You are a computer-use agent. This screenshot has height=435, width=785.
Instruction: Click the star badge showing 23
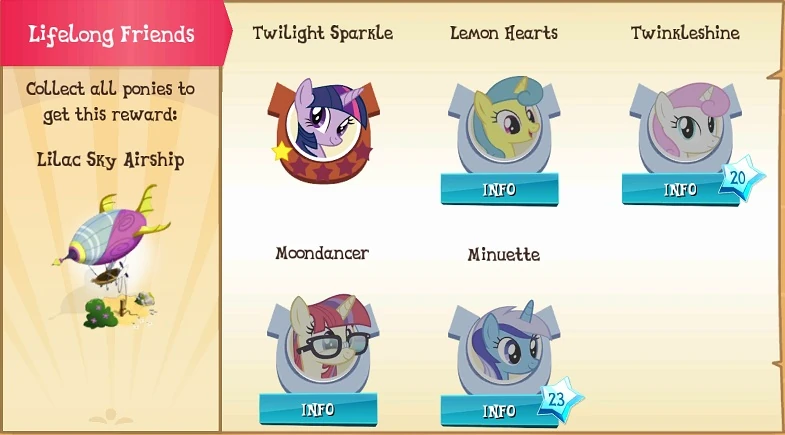(560, 399)
